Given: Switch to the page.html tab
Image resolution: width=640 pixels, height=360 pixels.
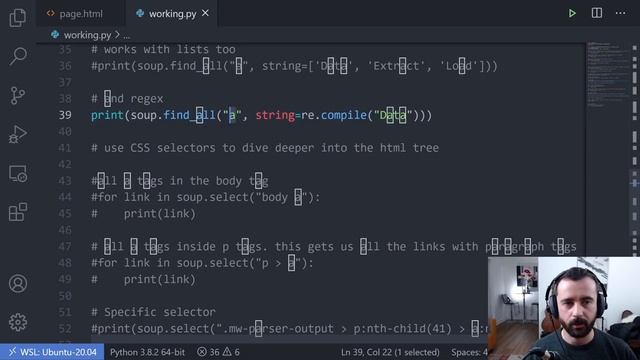Looking at the screenshot, I should 81,14.
